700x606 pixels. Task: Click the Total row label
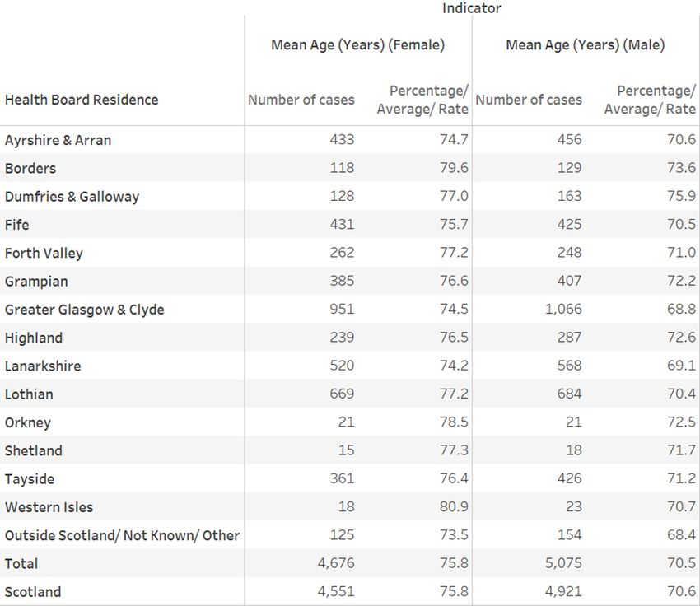pos(21,564)
